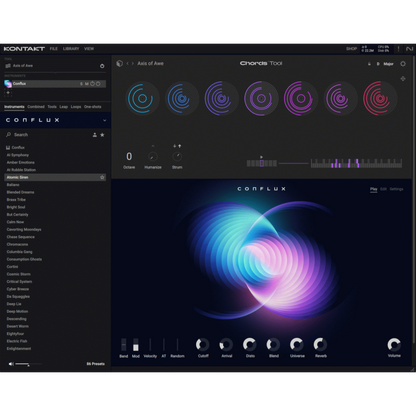Image resolution: width=416 pixels, height=416 pixels.
Task: Click the indigo third chord disc
Action: (221, 98)
